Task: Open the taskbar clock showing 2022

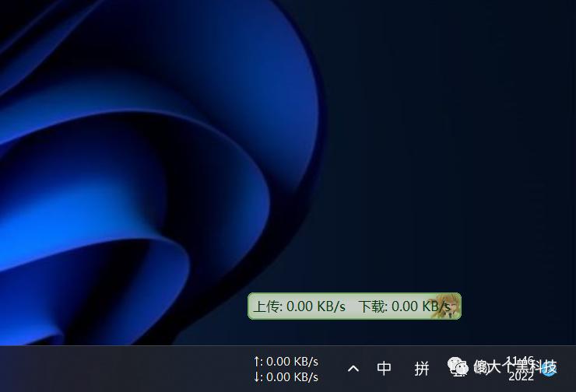Action: tap(520, 368)
